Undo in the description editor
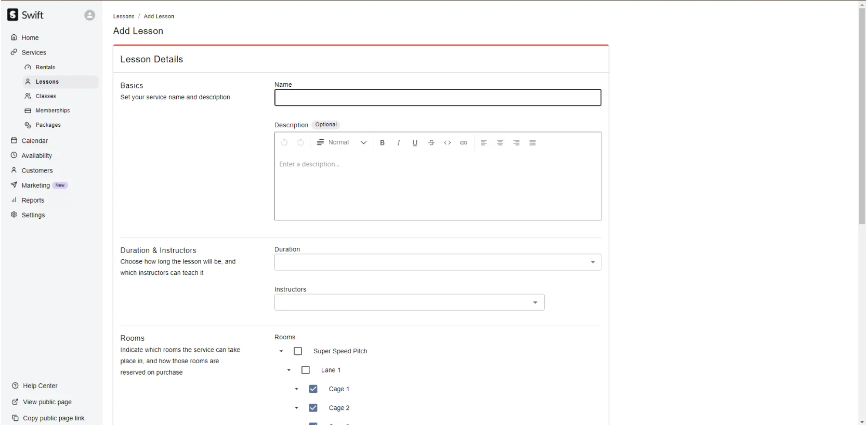Image resolution: width=868 pixels, height=425 pixels. coord(284,142)
